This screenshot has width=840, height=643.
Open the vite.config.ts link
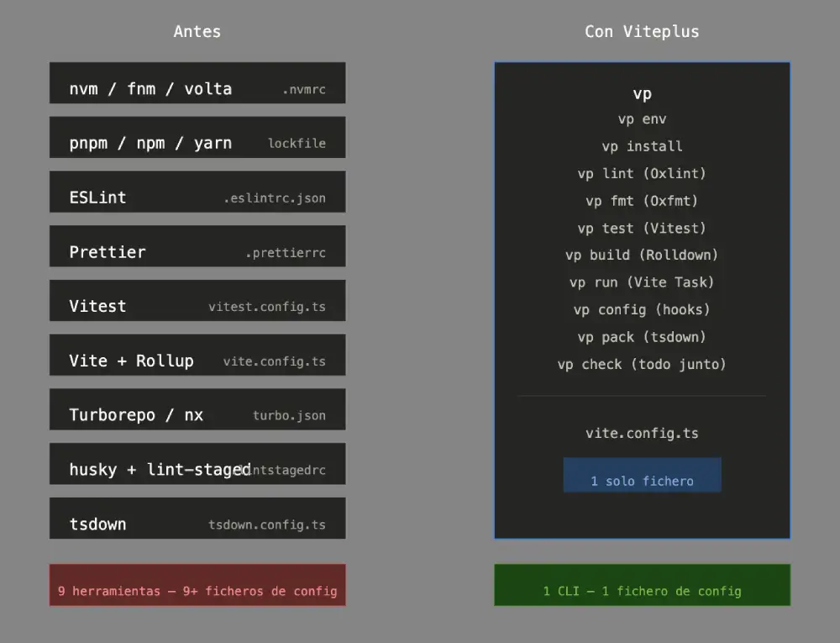[x=642, y=433]
